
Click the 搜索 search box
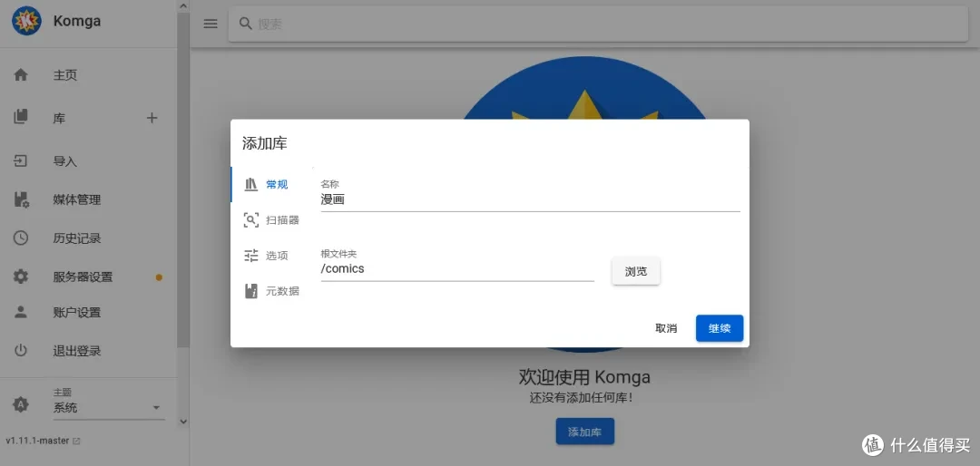click(598, 24)
